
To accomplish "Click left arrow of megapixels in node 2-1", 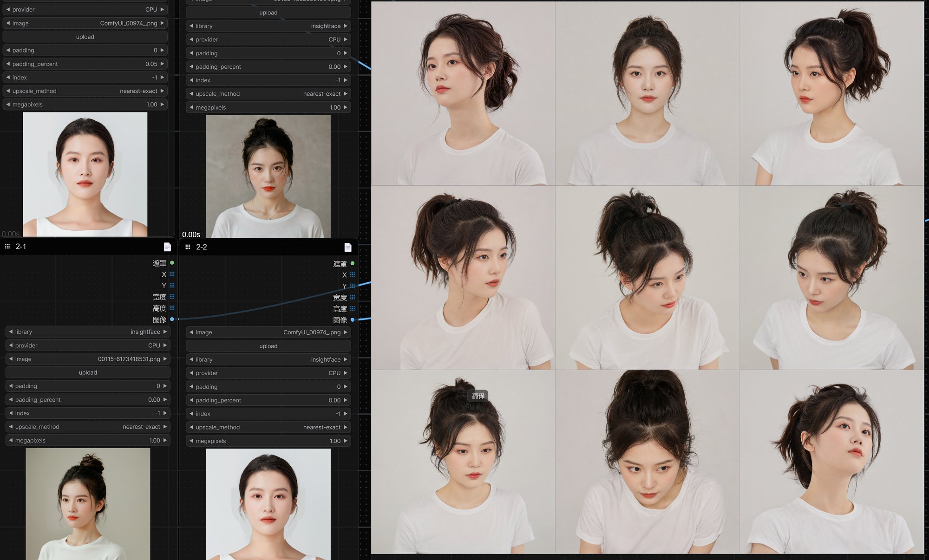I will point(11,440).
